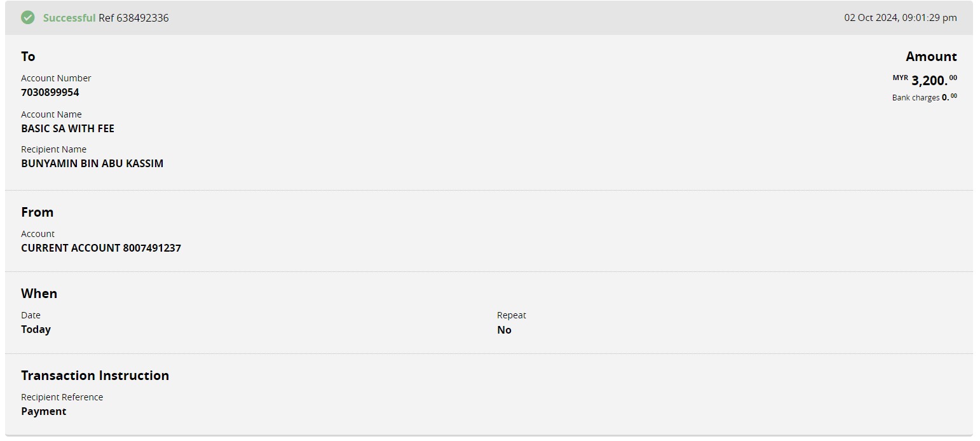Click the date value "Today"

(36, 329)
